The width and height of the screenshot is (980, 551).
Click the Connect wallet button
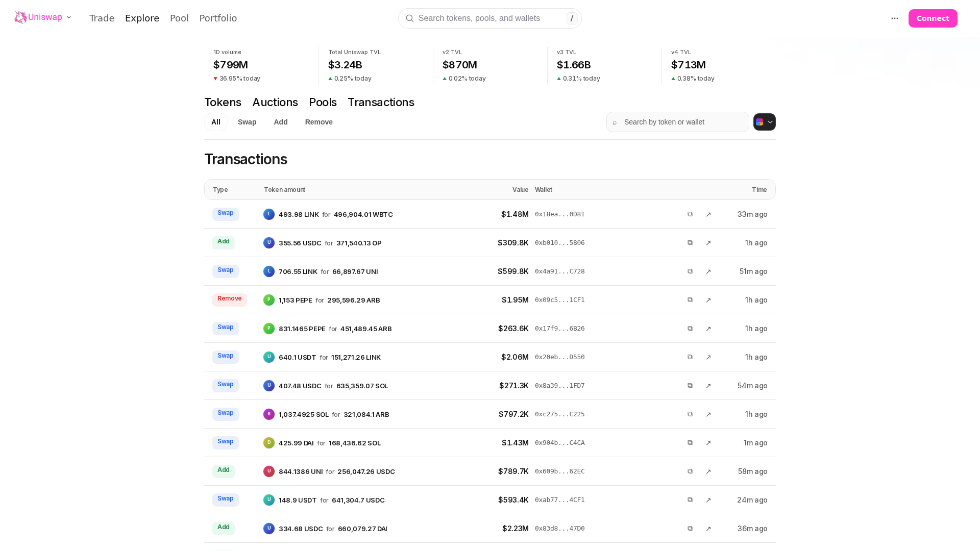[933, 18]
